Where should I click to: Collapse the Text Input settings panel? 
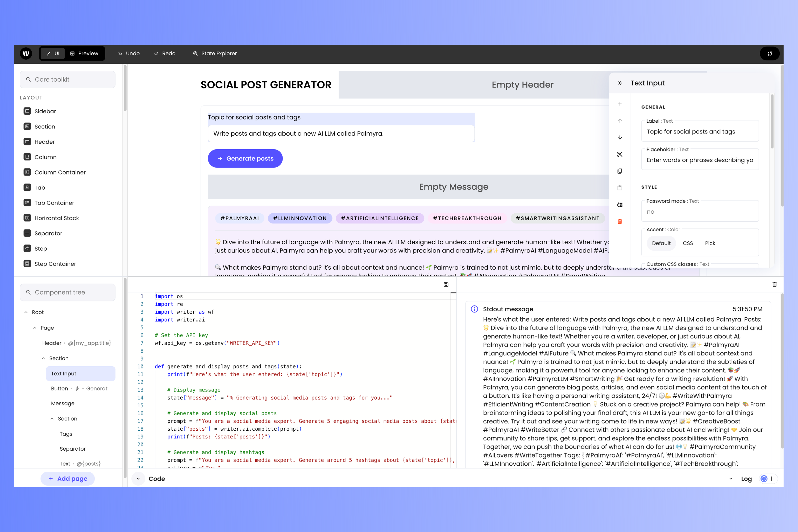tap(620, 83)
